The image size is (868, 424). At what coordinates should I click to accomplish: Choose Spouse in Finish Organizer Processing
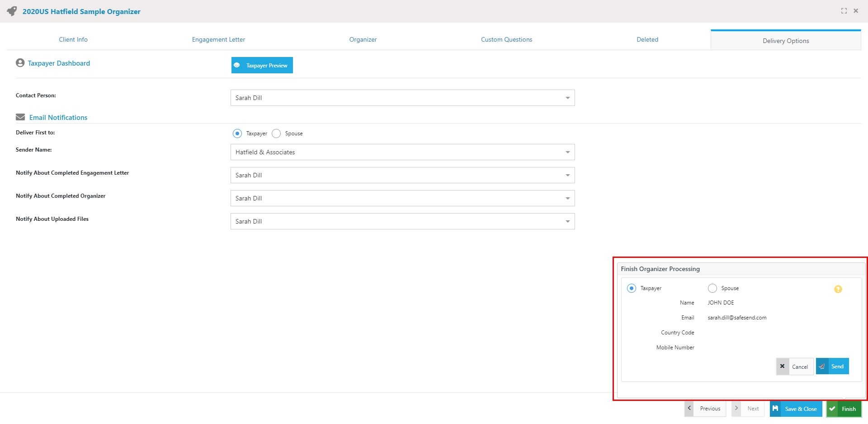tap(712, 288)
